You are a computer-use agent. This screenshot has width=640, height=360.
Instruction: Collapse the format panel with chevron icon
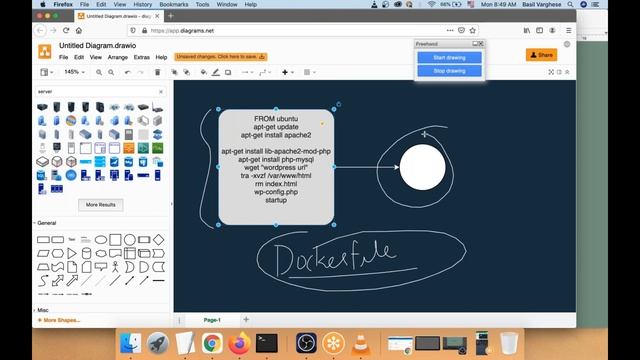point(567,72)
